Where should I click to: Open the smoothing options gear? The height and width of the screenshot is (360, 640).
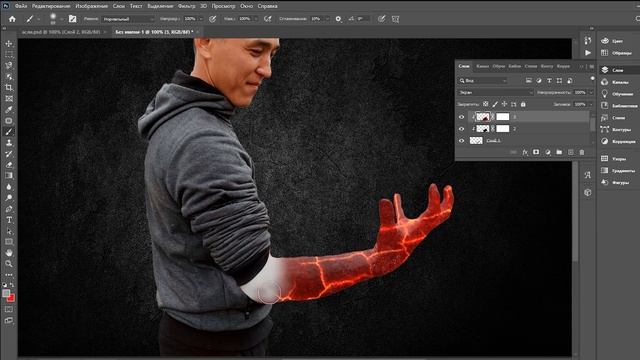click(338, 19)
